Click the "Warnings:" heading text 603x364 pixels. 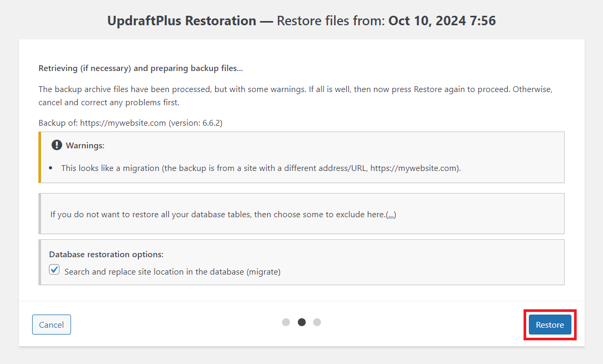[85, 146]
